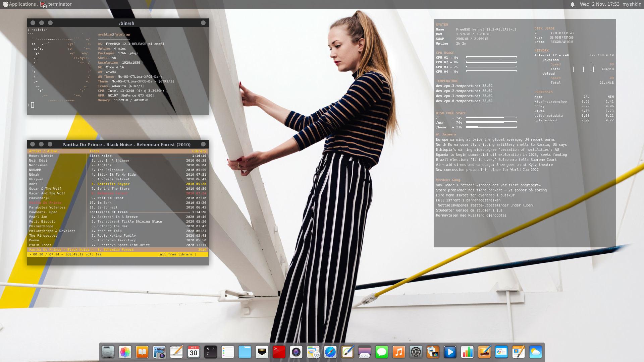Open the landscape picture drawing app icon
This screenshot has width=644, height=362.
[x=484, y=352]
